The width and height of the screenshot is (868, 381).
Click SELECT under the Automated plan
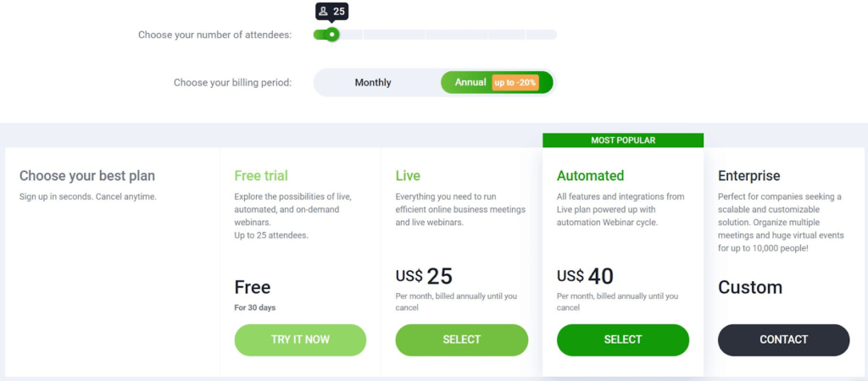coord(623,340)
